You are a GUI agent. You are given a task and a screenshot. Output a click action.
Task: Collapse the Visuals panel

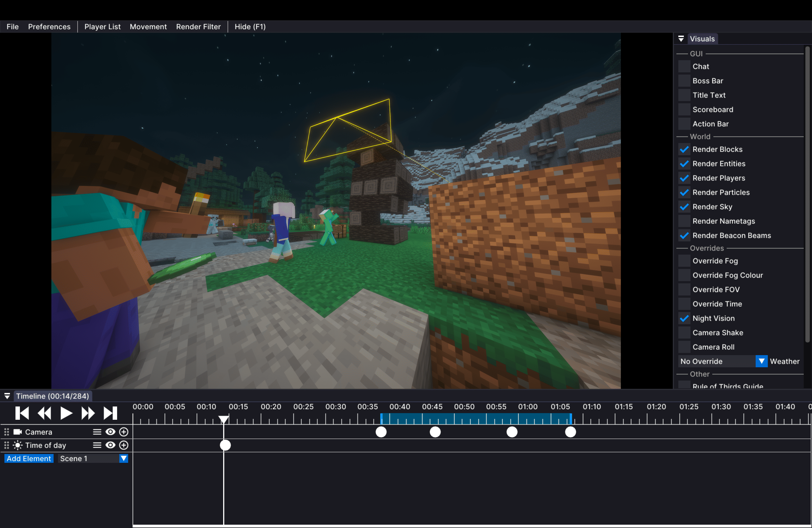681,39
